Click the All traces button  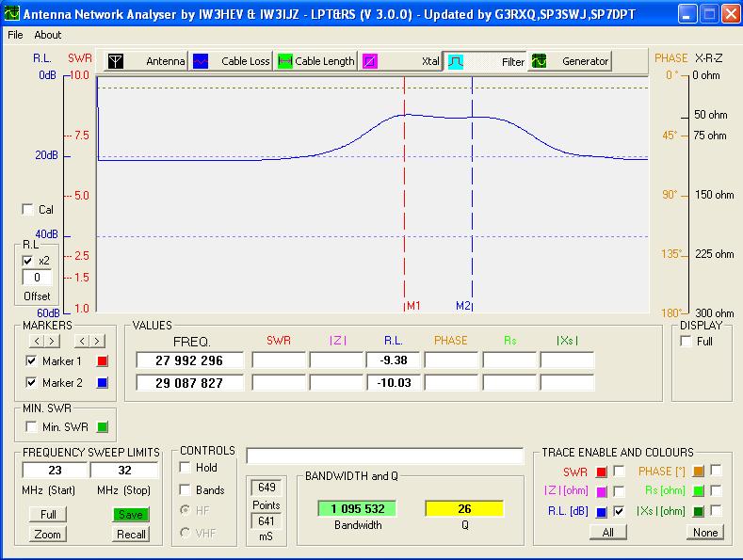click(x=607, y=532)
